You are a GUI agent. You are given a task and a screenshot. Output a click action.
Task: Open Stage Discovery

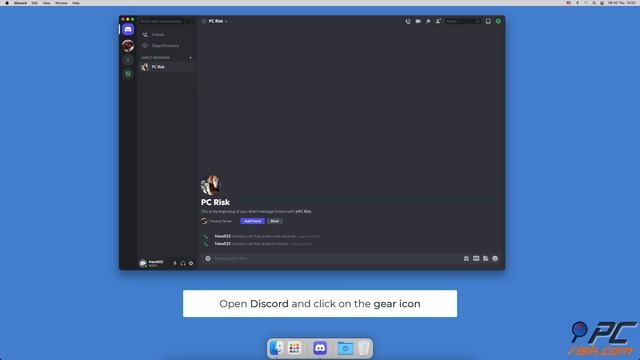point(167,46)
